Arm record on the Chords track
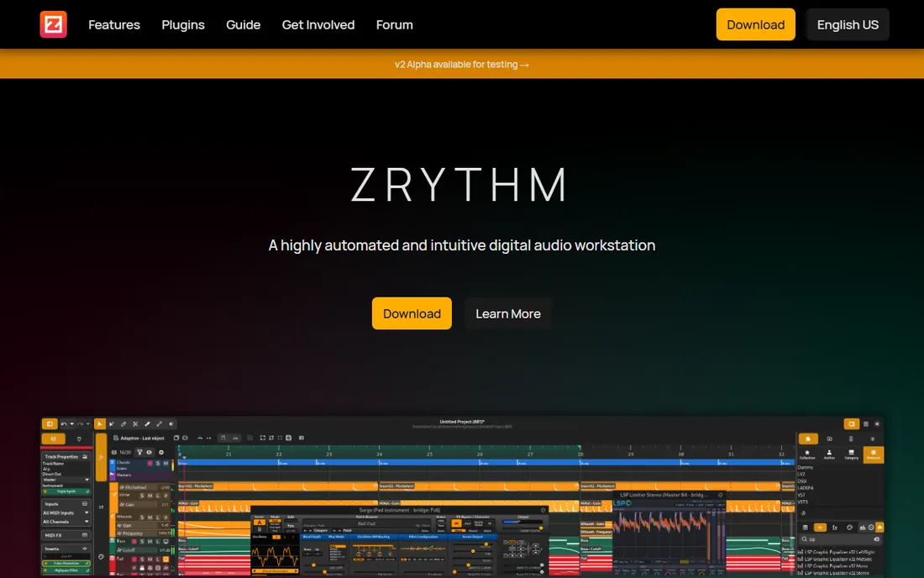 point(150,463)
